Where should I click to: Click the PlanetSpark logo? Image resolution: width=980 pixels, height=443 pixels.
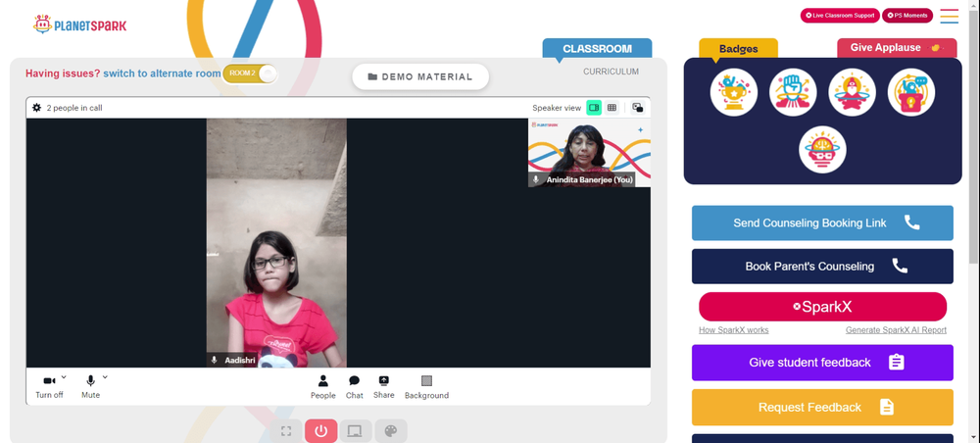79,25
